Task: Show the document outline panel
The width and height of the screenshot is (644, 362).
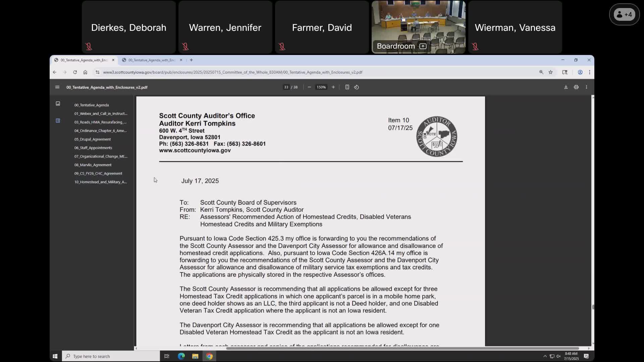Action: 58,121
